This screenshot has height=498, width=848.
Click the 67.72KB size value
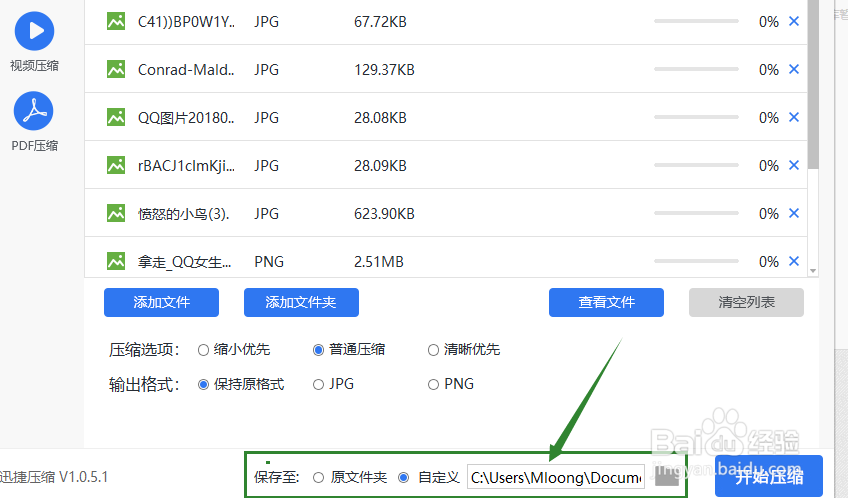click(x=380, y=22)
